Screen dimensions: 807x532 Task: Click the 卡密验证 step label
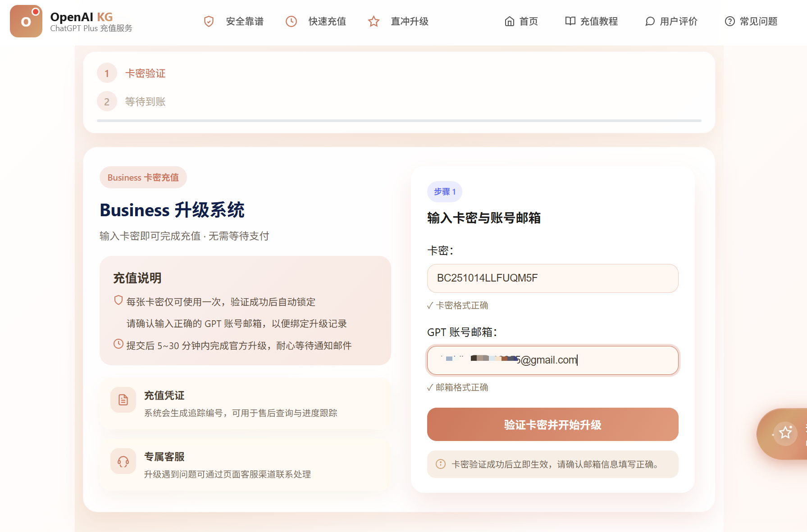click(145, 73)
